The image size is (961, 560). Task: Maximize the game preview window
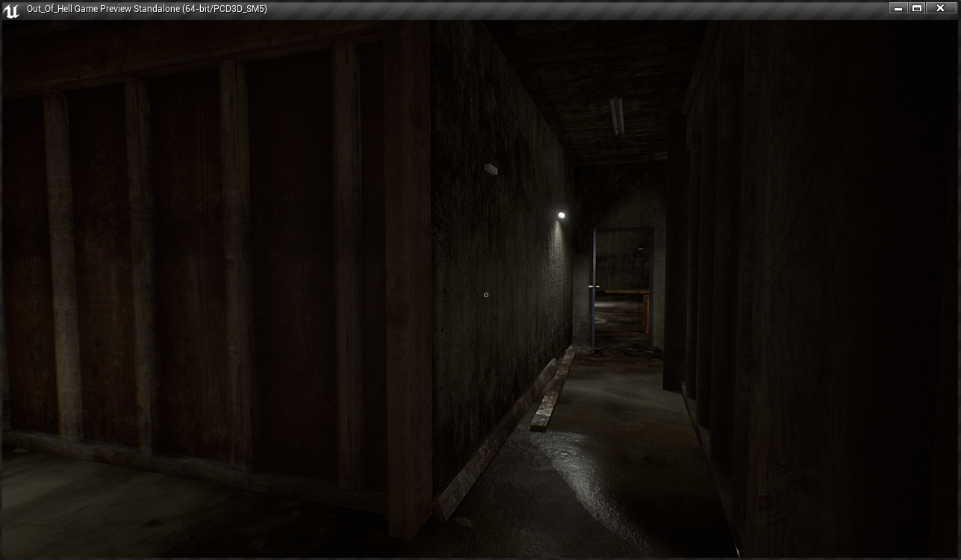pyautogui.click(x=918, y=8)
